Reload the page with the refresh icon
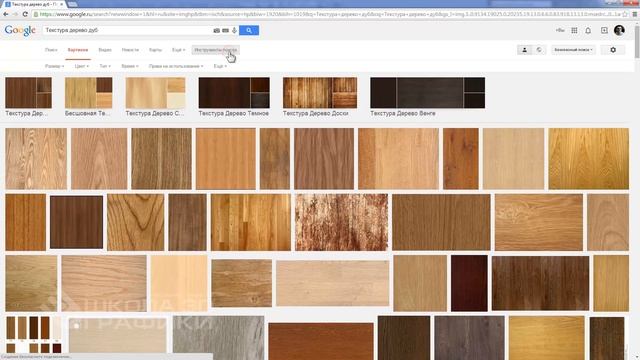640x360 pixels. point(25,14)
